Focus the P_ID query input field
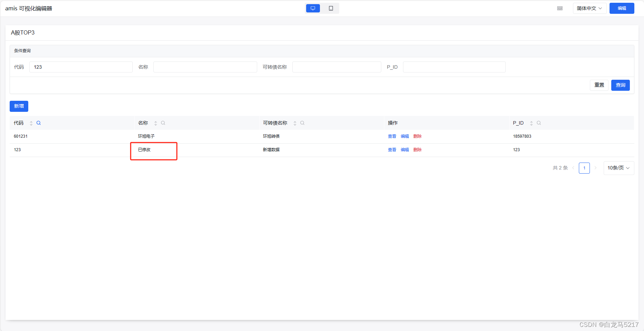This screenshot has width=644, height=331. (x=454, y=67)
